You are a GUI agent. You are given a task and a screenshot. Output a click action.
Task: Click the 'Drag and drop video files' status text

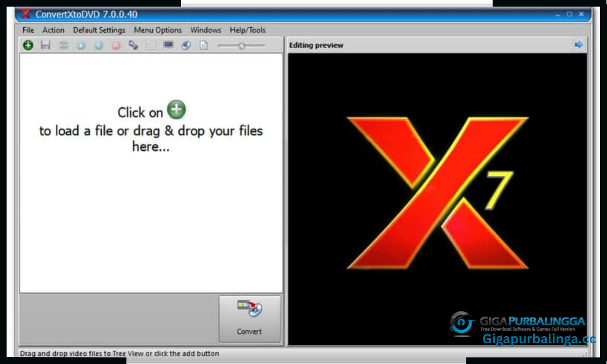(x=119, y=353)
